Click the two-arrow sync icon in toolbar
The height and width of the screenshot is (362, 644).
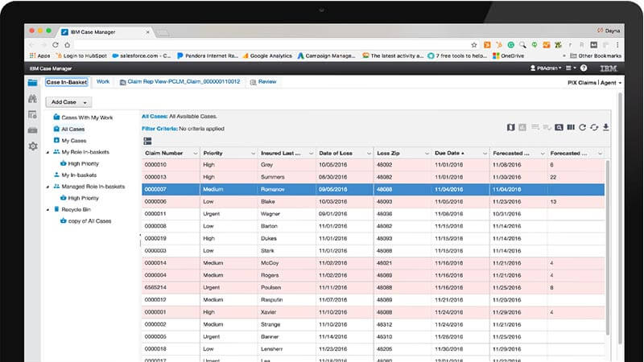(594, 127)
